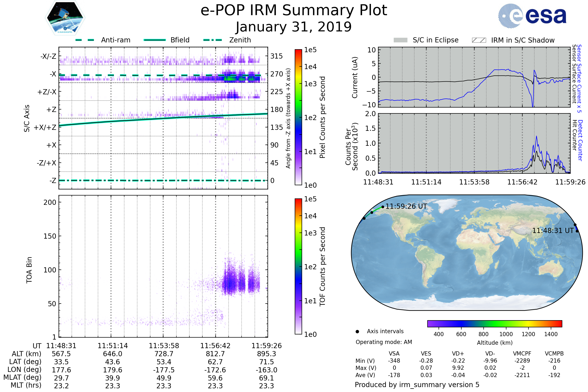This screenshot has width=588, height=392.
Task: Click the S/C in Eclipse gray legend patch
Action: 400,40
